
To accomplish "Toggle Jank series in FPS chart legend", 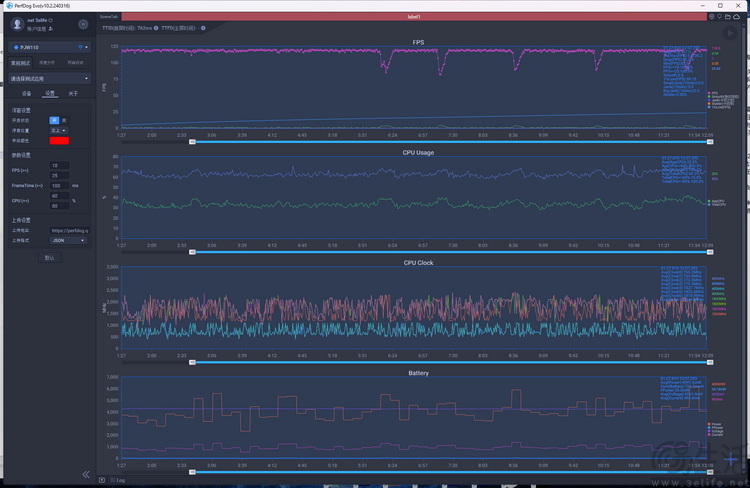I will [720, 100].
